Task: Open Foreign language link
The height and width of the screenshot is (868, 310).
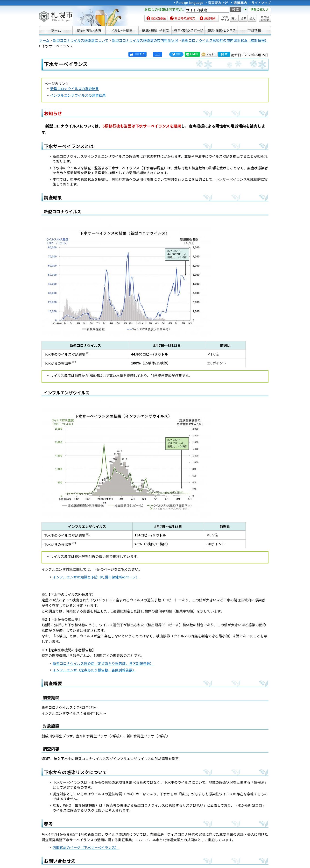Action: [189, 3]
